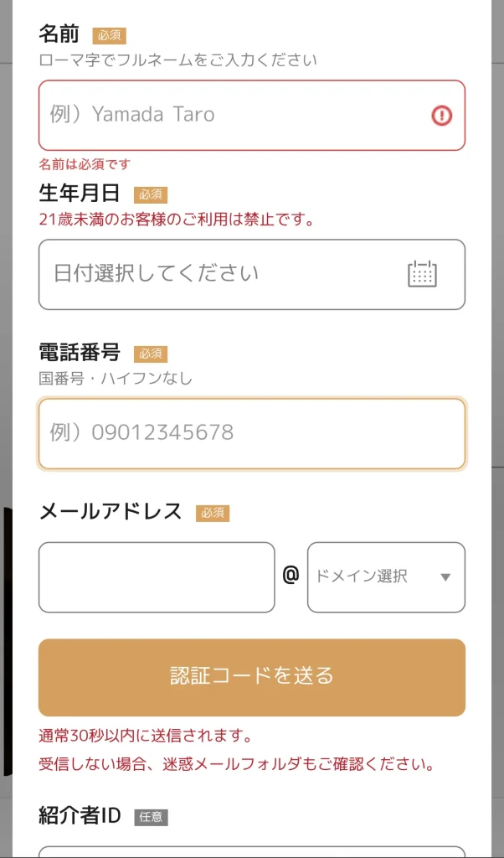This screenshot has height=858, width=504.
Task: Expand the ドメイン選択 dropdown
Action: 385,577
